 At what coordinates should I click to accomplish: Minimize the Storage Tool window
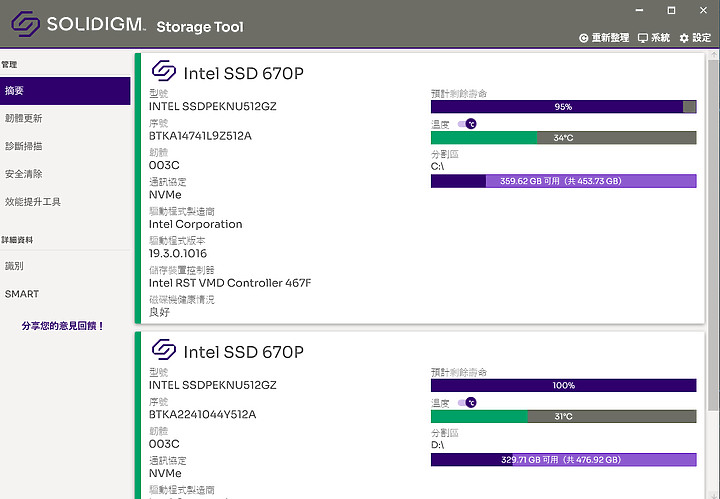pyautogui.click(x=640, y=10)
